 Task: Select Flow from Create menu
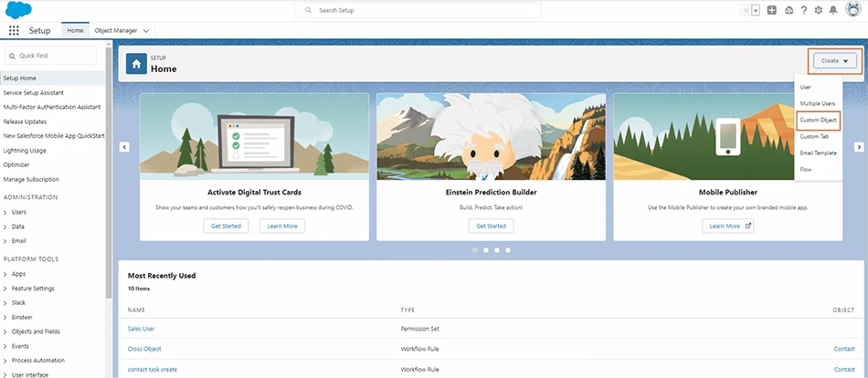tap(806, 169)
